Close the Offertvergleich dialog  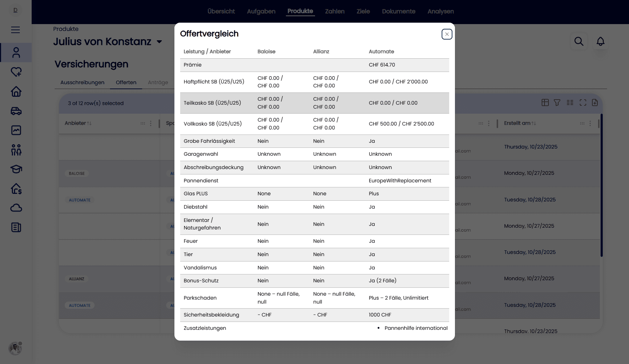[447, 34]
